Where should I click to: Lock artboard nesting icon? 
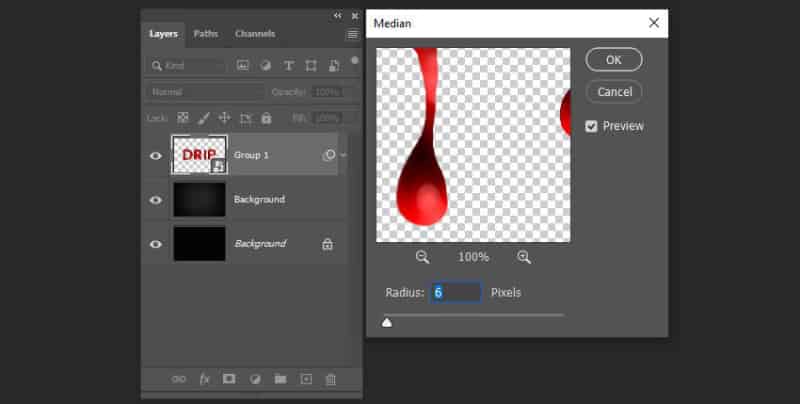(246, 118)
